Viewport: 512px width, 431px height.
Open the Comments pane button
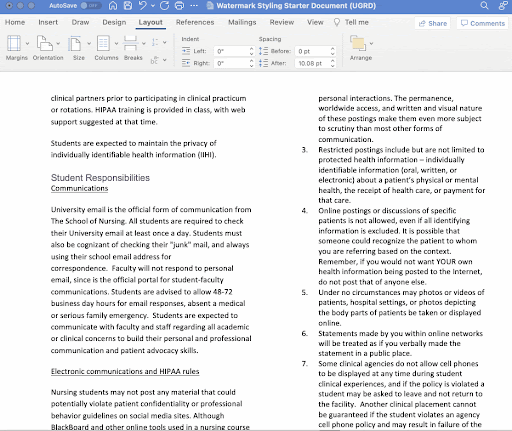(482, 23)
